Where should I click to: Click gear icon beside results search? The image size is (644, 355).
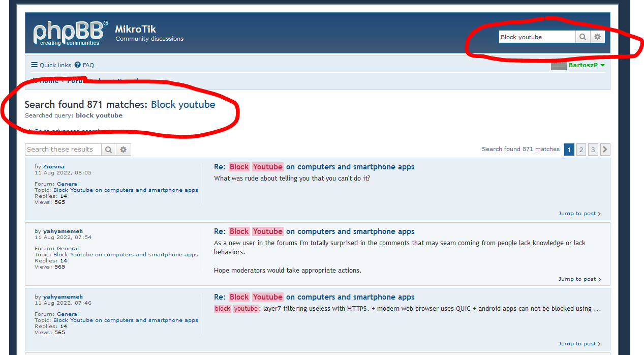[124, 150]
